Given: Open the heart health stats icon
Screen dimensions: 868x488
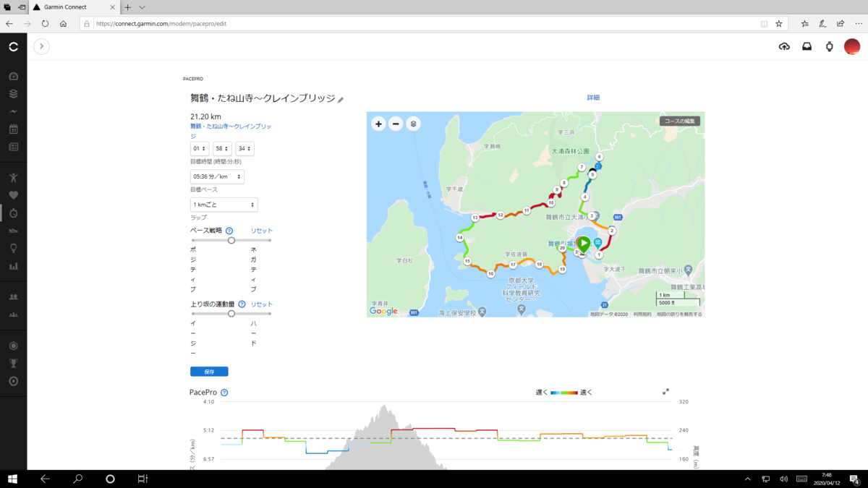Looking at the screenshot, I should click(x=13, y=195).
